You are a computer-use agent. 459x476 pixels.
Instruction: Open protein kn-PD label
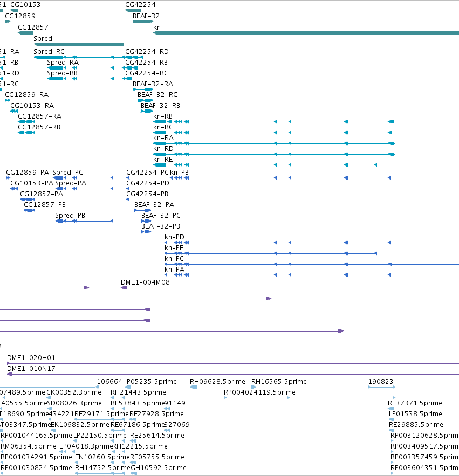[174, 237]
